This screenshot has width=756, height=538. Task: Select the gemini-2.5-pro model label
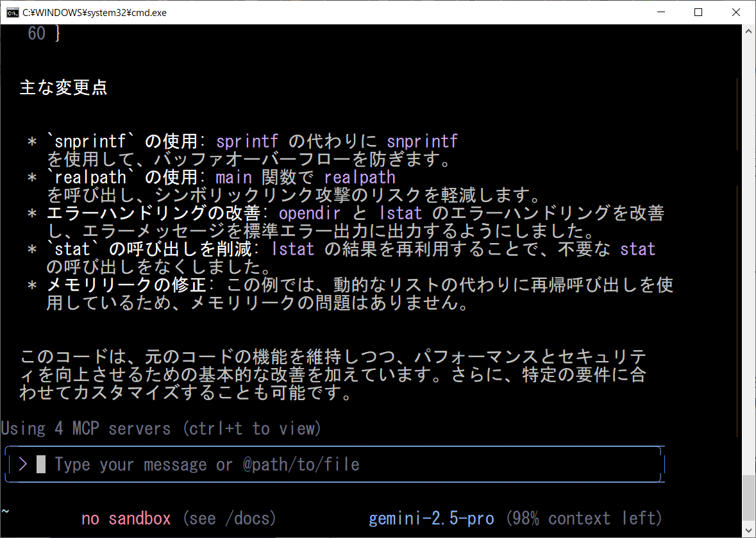coord(431,518)
